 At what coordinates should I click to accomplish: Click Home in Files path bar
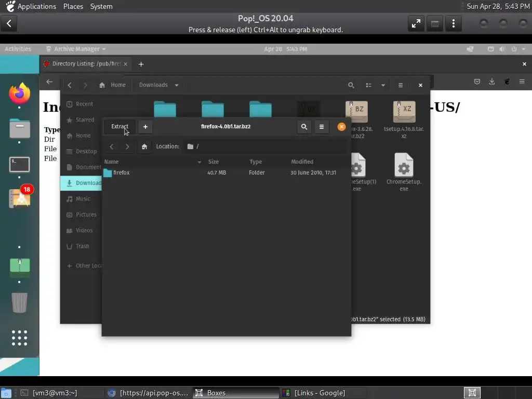click(x=113, y=85)
